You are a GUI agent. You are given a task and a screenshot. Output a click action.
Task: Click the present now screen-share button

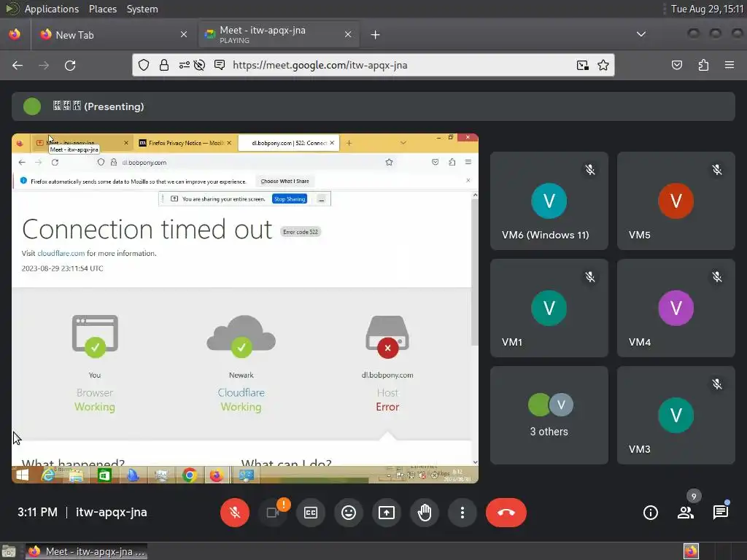pos(387,513)
